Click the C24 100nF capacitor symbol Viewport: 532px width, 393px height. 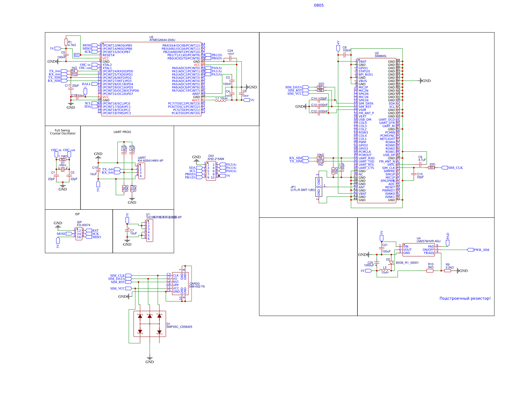(x=230, y=58)
